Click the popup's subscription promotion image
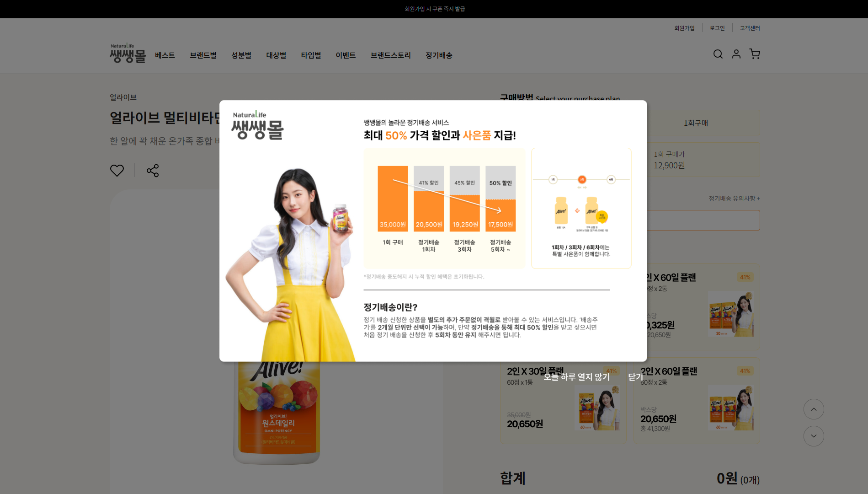 [433, 231]
